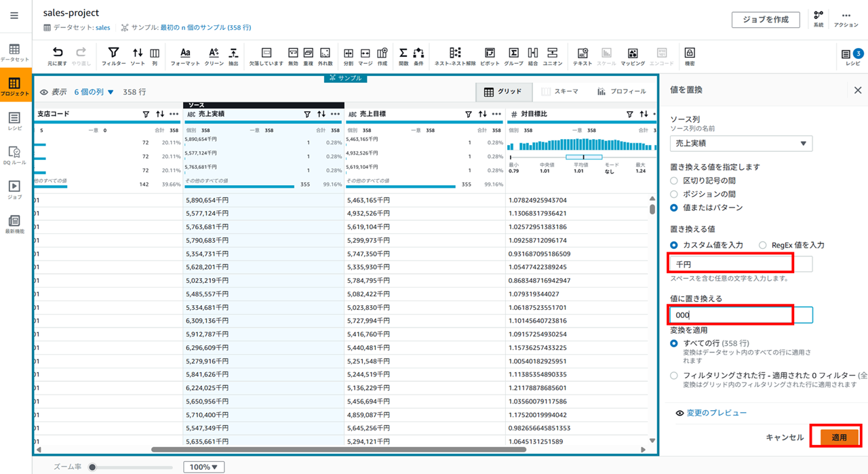868x474 pixels.
Task: Open the 最初の n 個のサンプル link
Action: click(205, 28)
